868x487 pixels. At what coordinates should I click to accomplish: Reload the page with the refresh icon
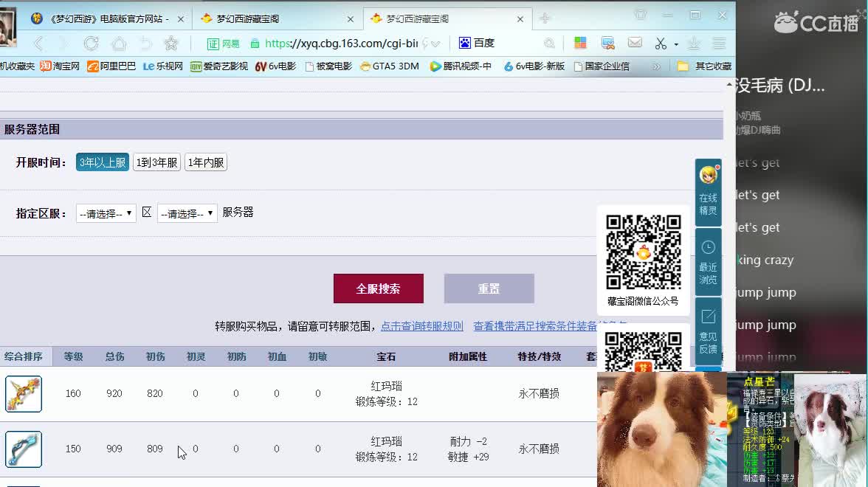91,43
